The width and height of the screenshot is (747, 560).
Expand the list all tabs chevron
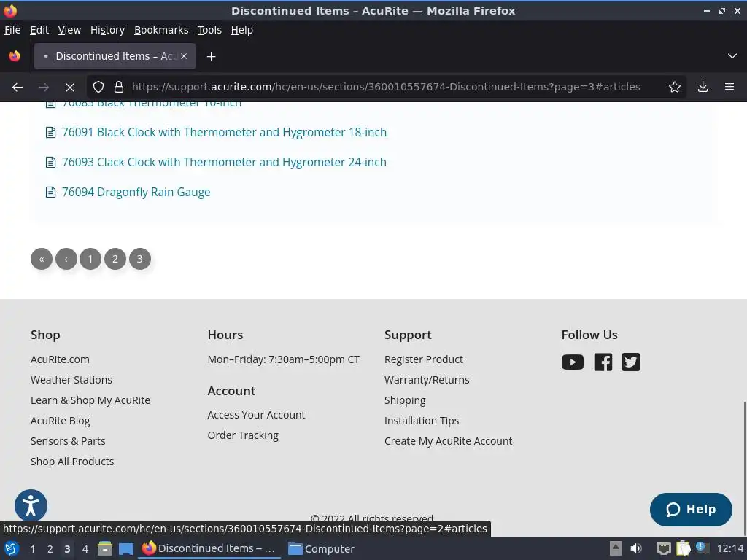point(732,56)
